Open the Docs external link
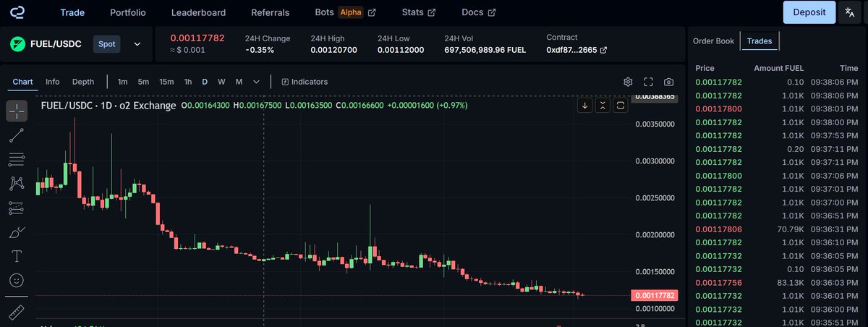The image size is (868, 327). (x=479, y=12)
